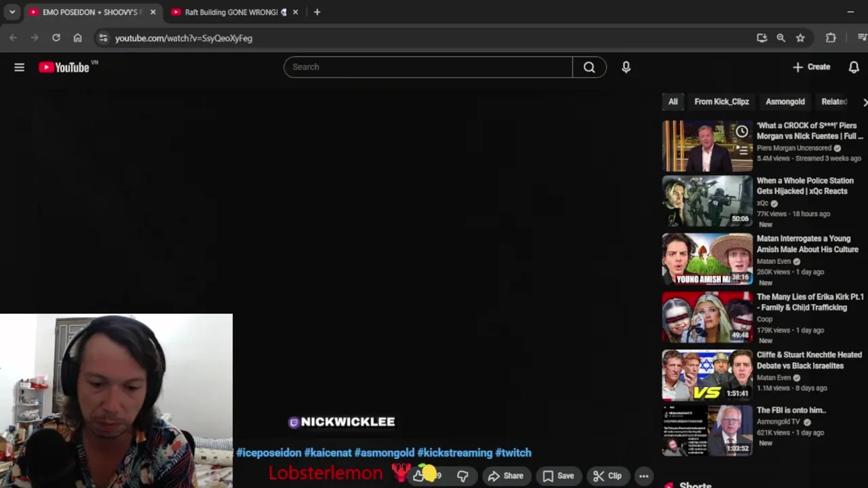Viewport: 868px width, 488px height.
Task: Click the #kickstreaming hashtag
Action: 455,453
